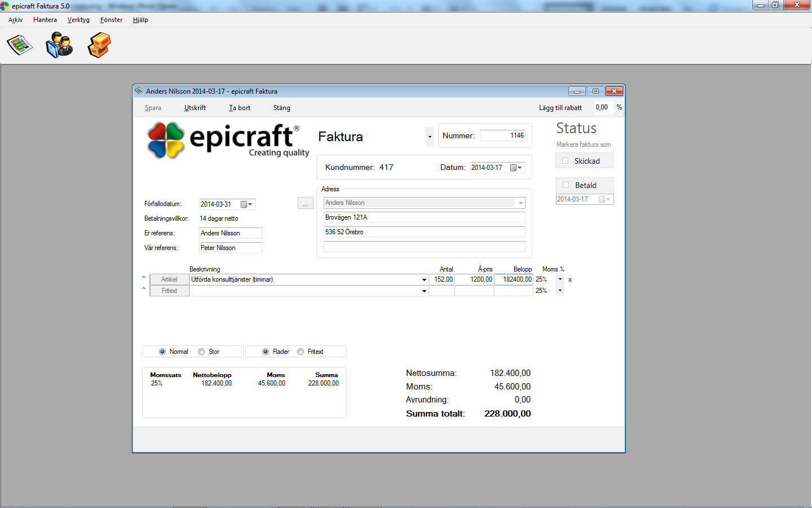Expand the Anders Nilsson address dropdown
The width and height of the screenshot is (812, 508).
pyautogui.click(x=522, y=202)
